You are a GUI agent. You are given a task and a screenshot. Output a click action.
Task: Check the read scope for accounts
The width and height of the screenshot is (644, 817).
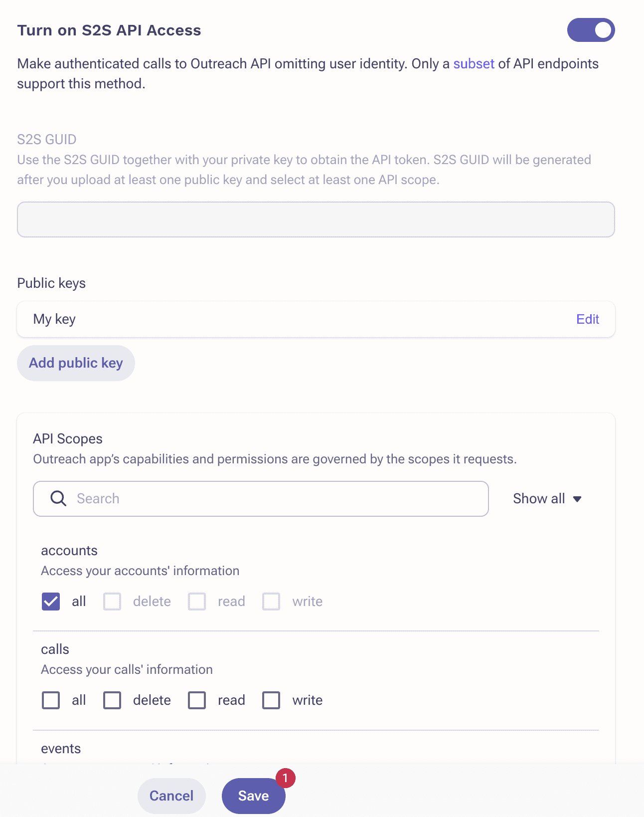coord(197,601)
